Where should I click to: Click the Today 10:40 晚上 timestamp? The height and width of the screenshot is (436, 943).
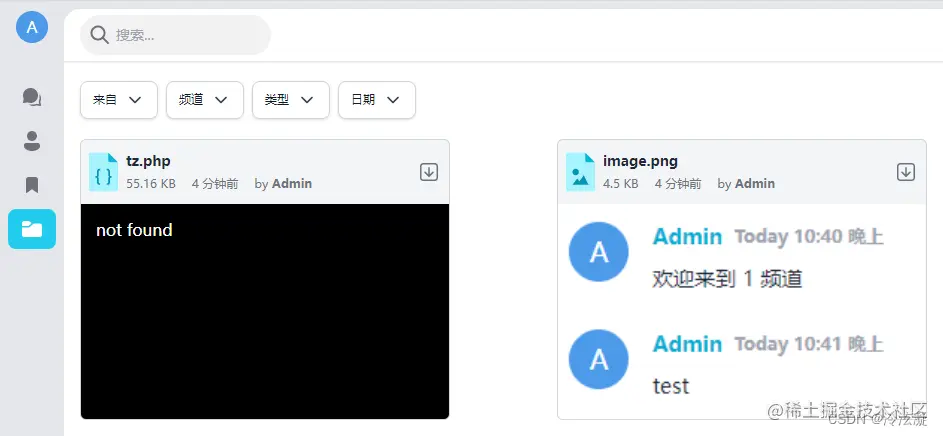click(x=809, y=237)
